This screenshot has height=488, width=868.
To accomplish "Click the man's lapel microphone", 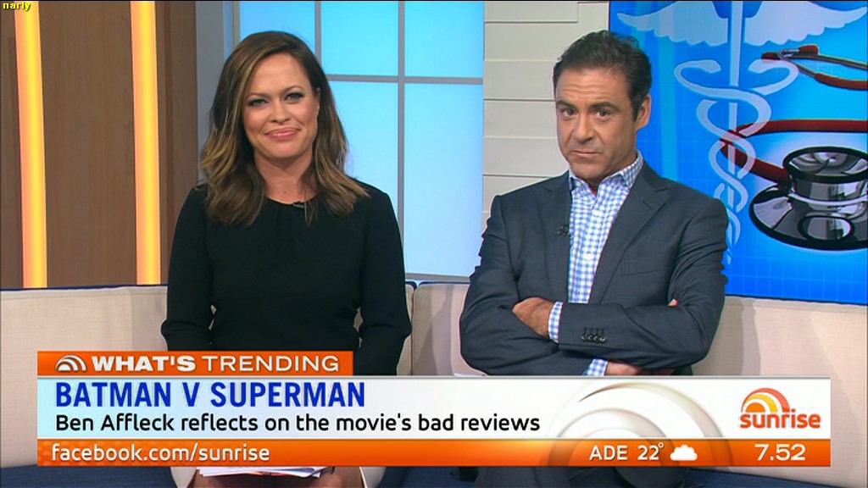I will pos(564,230).
